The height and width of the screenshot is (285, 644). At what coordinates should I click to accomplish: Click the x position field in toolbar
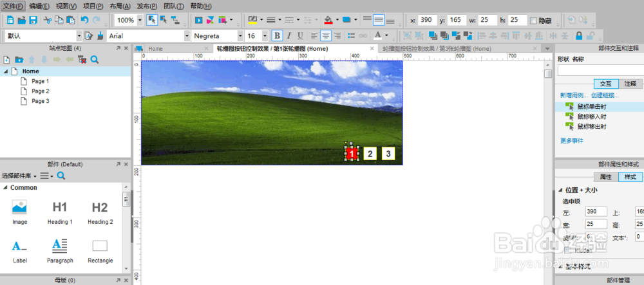[428, 20]
